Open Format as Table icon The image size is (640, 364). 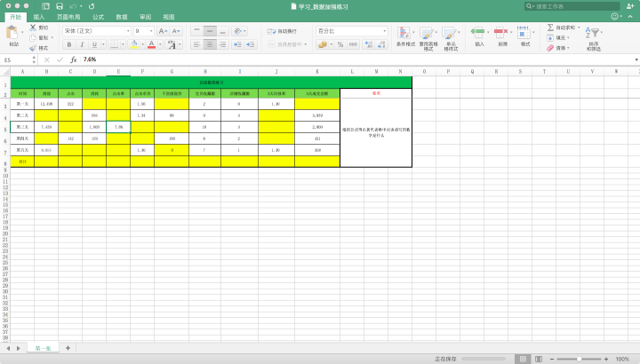[427, 33]
